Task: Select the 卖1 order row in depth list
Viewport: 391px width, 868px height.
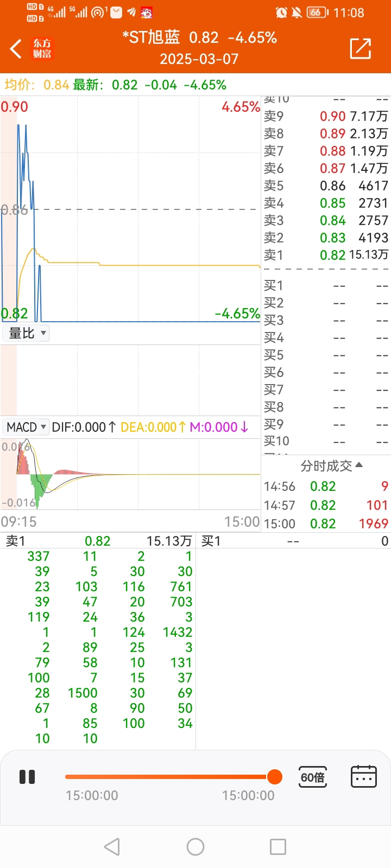Action: [326, 255]
